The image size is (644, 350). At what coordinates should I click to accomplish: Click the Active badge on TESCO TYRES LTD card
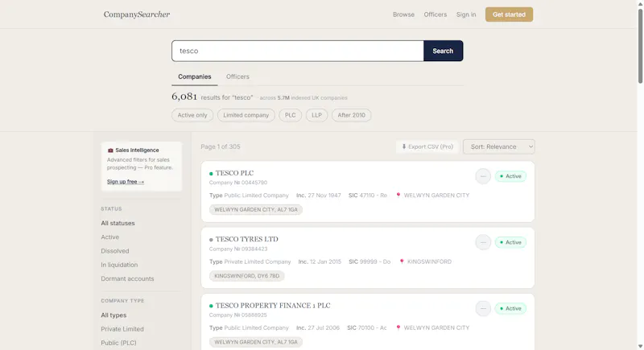(x=510, y=242)
